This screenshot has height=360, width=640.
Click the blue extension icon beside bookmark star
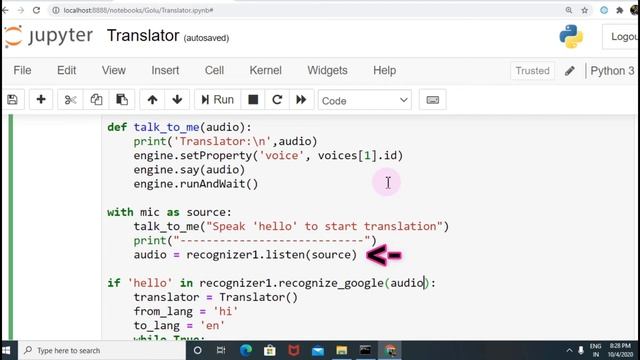[604, 10]
